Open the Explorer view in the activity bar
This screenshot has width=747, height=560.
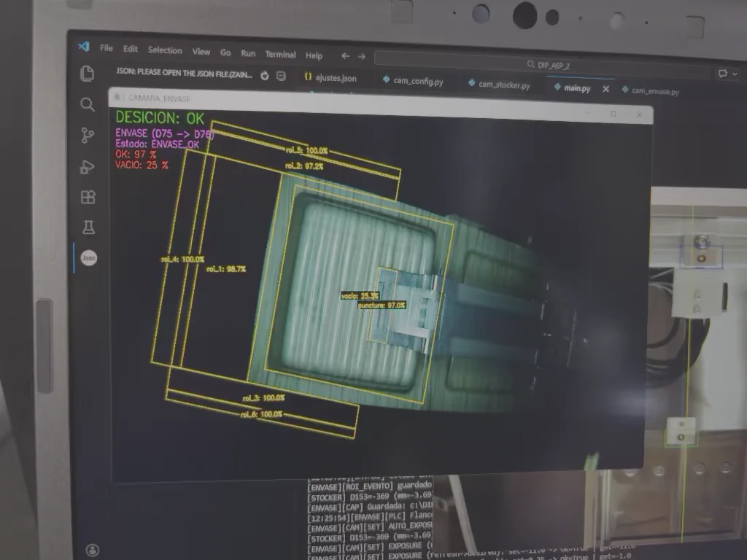point(88,74)
